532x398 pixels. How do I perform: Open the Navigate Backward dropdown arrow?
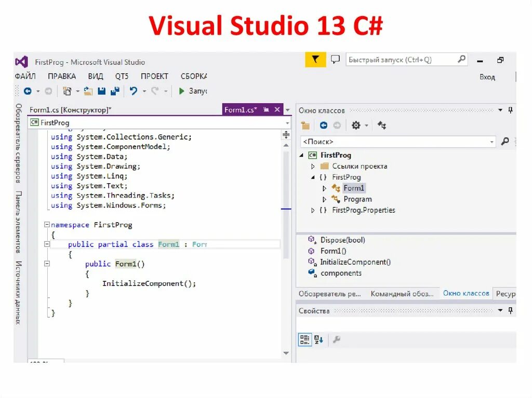click(x=37, y=91)
